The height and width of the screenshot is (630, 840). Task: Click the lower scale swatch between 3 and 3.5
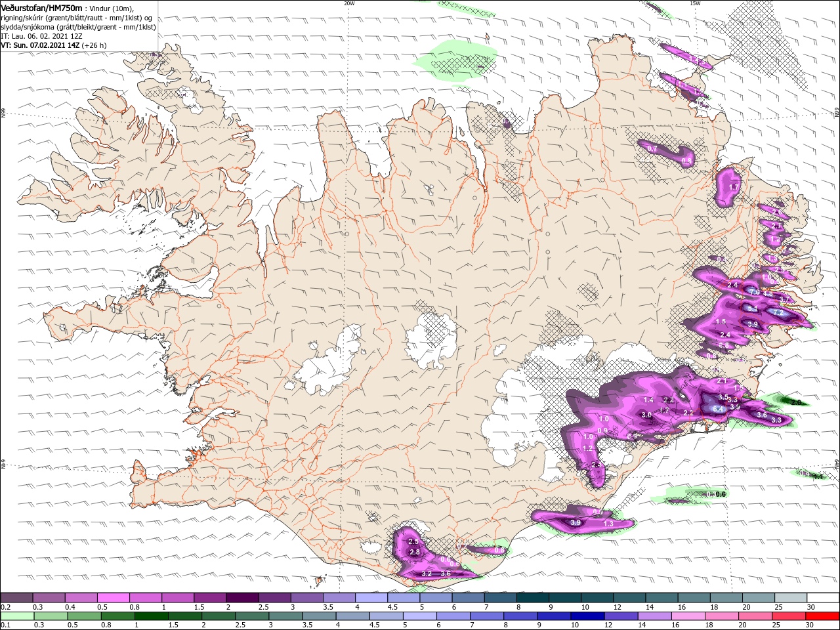(285, 616)
